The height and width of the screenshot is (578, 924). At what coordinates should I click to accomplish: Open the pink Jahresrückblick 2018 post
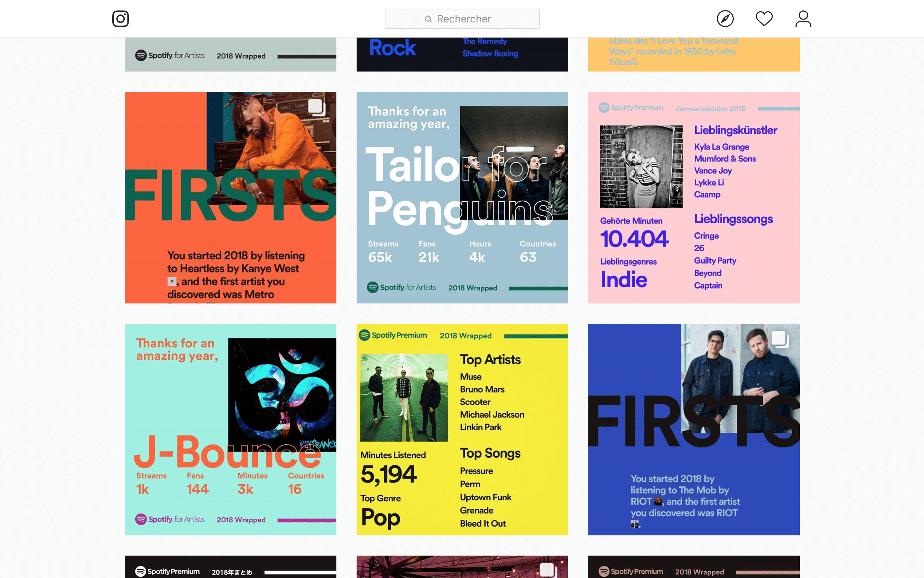(x=694, y=198)
